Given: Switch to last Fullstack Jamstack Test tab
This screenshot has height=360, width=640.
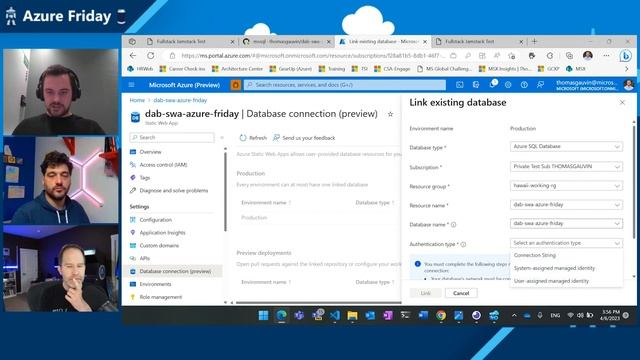Looking at the screenshot, I should click(478, 42).
